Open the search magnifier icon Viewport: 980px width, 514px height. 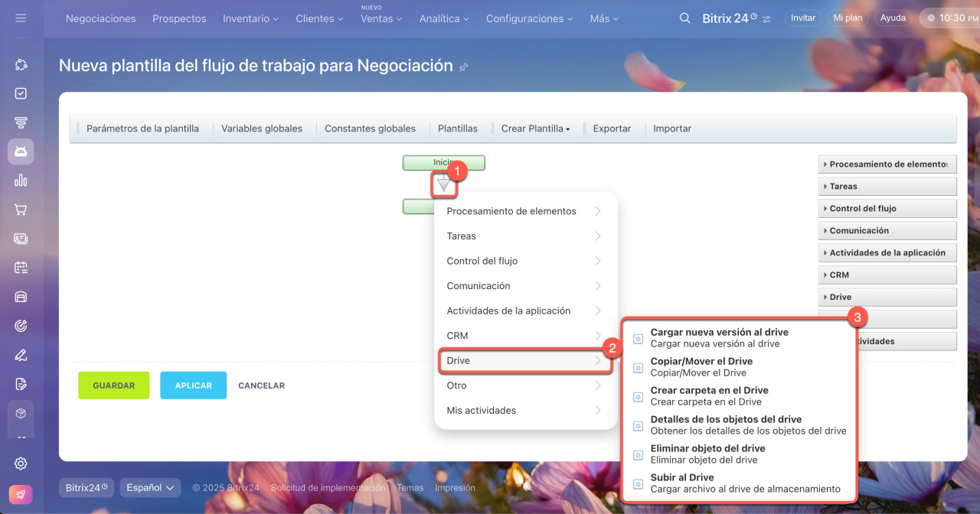[684, 18]
